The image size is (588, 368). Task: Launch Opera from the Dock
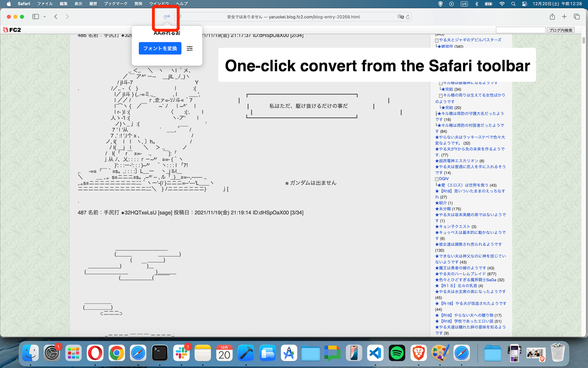pyautogui.click(x=95, y=353)
